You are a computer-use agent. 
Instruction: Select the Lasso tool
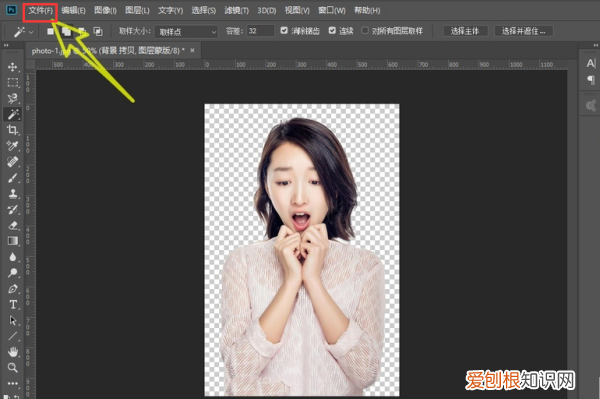tap(13, 98)
